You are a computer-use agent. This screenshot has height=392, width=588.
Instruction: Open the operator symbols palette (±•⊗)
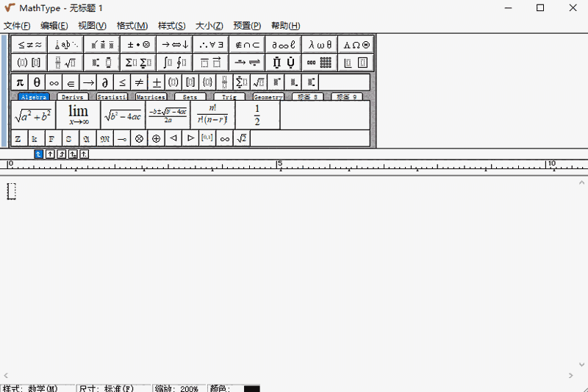pos(138,45)
